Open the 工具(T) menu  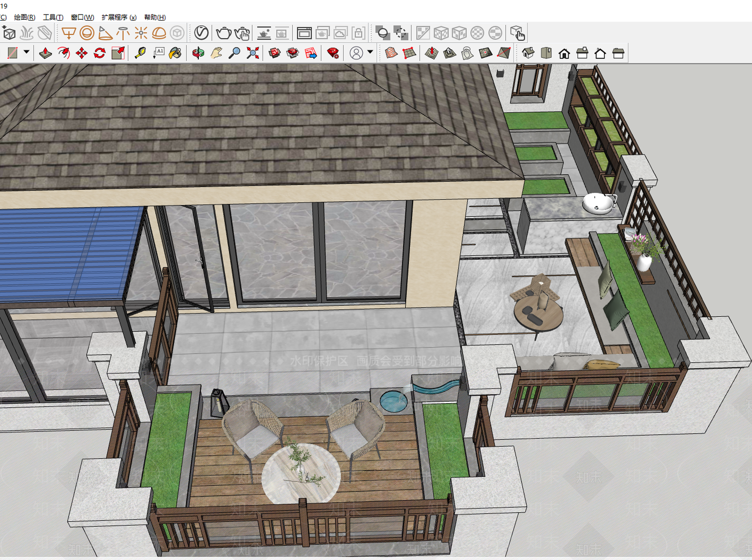53,17
